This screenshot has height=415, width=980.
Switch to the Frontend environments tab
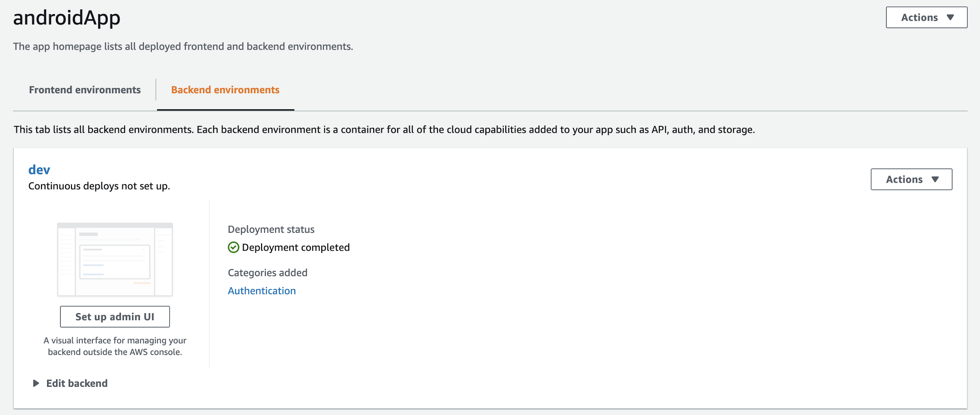[x=85, y=90]
